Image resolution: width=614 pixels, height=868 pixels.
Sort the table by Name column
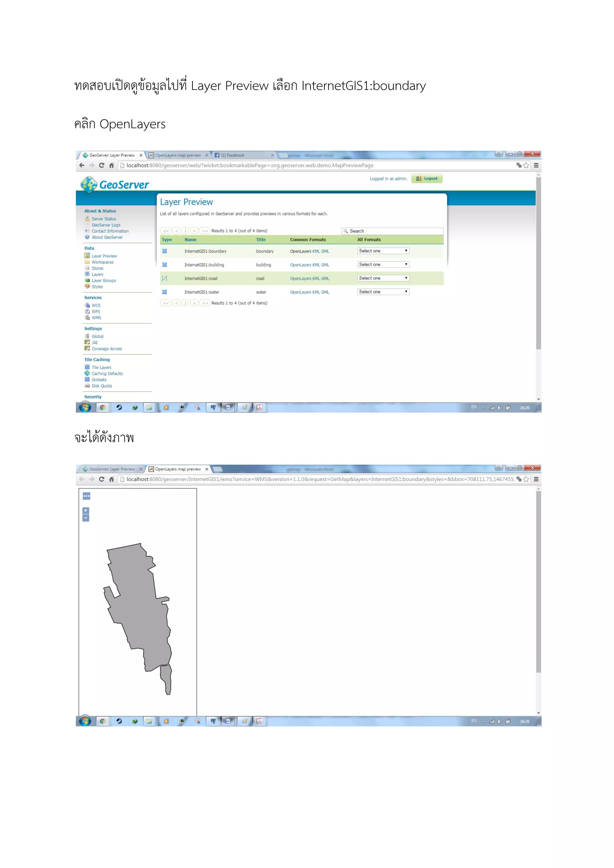click(x=190, y=240)
